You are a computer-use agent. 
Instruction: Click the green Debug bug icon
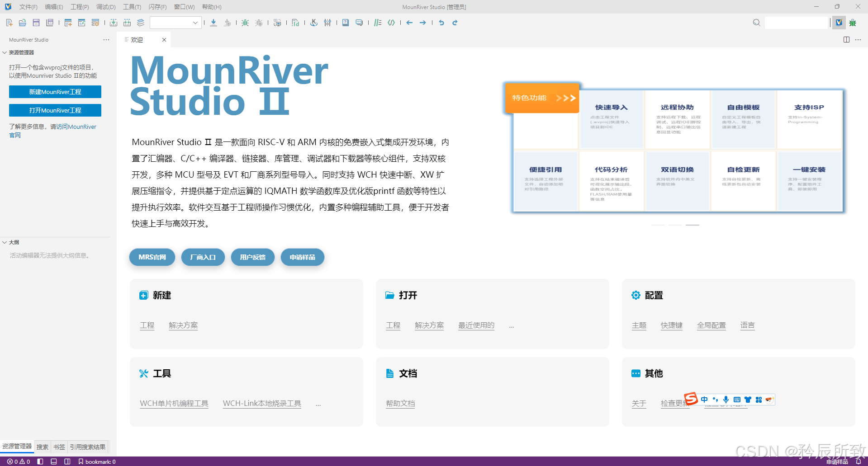(x=245, y=23)
